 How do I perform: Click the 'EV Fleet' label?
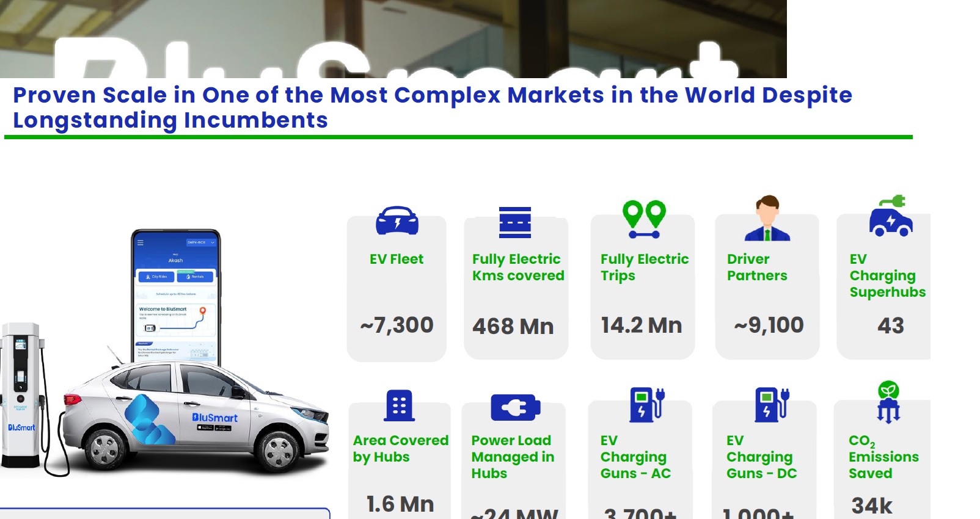(397, 259)
